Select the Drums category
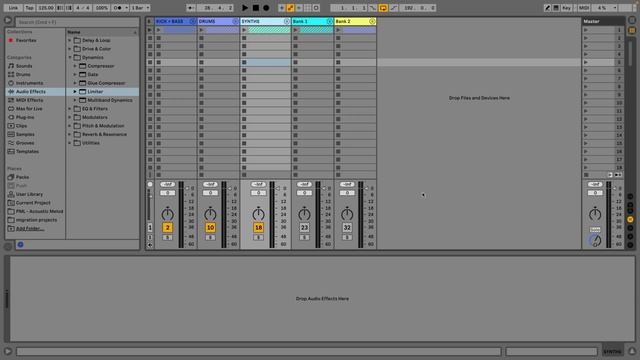This screenshot has height=360, width=640. 23,74
